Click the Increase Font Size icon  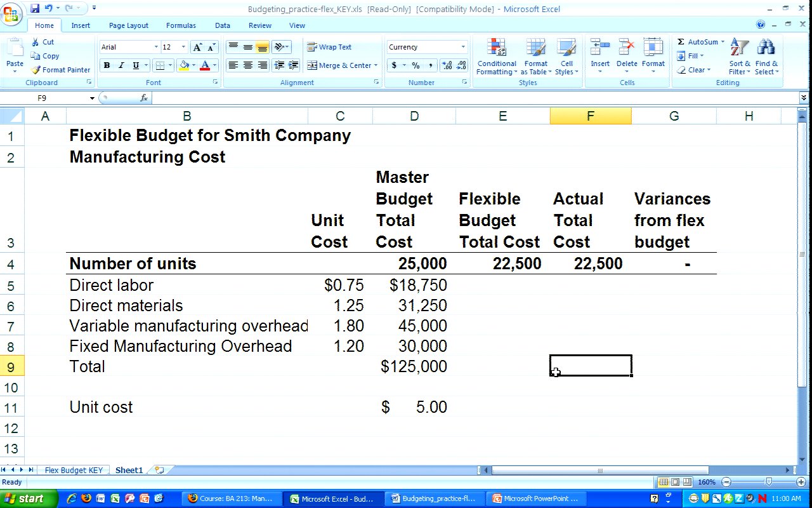pos(198,48)
